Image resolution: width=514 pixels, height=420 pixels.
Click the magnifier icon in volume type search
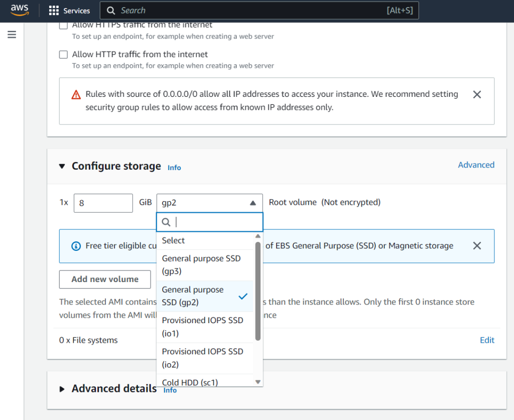(x=167, y=222)
